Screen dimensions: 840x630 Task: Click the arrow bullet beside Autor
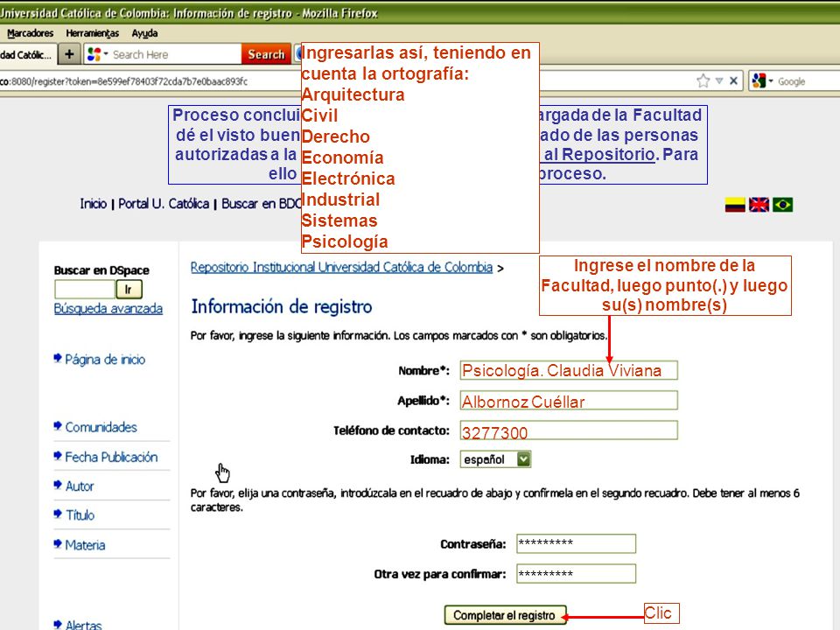click(x=58, y=485)
